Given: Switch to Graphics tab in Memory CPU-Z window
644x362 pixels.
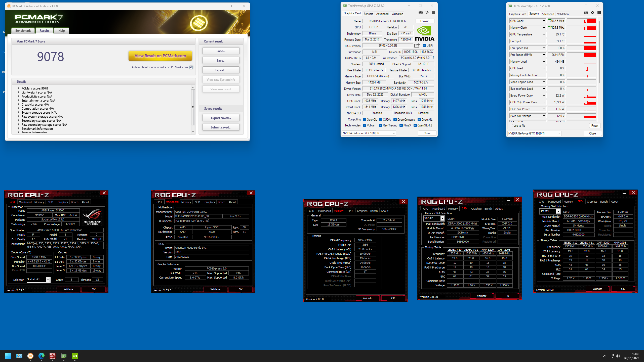Looking at the screenshot, I should coord(362,211).
